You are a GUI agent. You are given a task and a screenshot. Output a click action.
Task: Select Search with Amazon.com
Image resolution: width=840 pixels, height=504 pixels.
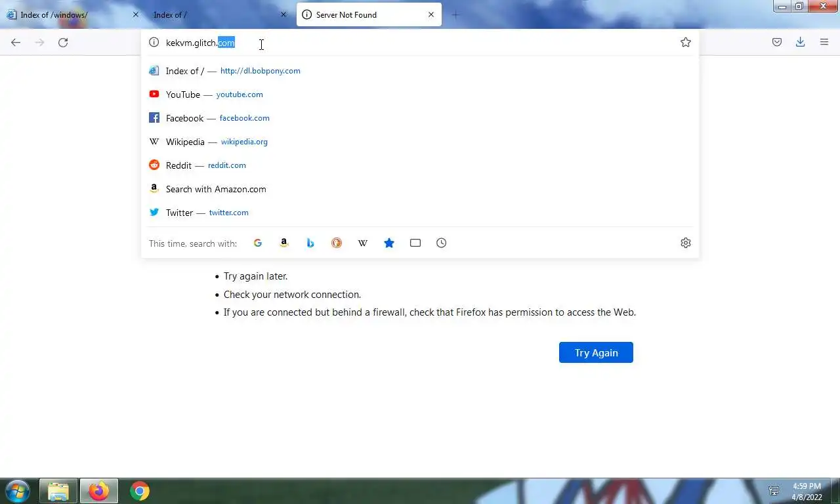(420, 189)
